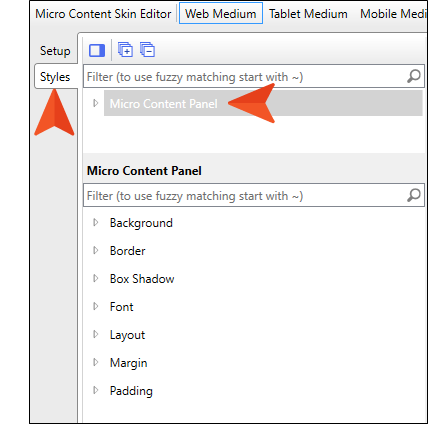
Task: Click the Expand All icon
Action: point(125,50)
